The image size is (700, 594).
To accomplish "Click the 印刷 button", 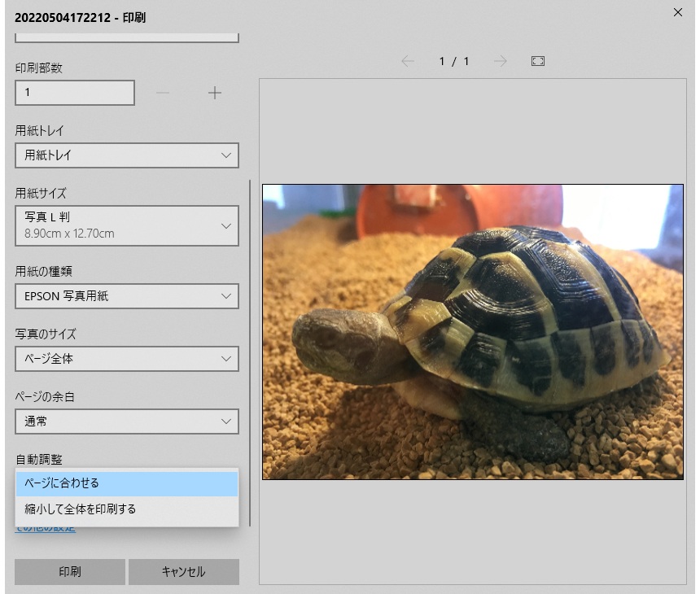I will [70, 572].
